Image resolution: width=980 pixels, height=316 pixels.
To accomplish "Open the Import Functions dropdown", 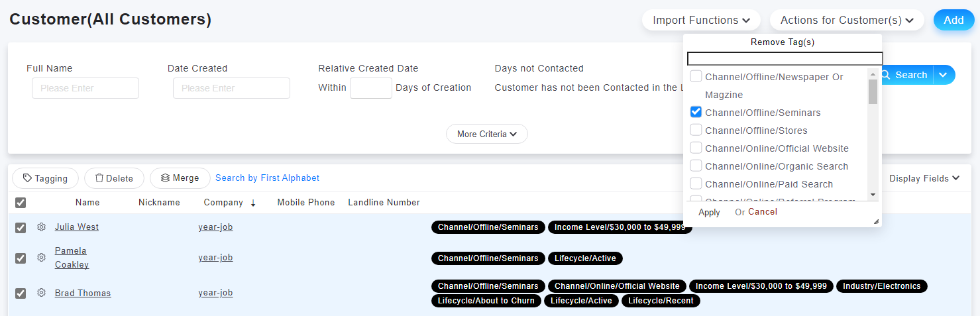I will (702, 21).
